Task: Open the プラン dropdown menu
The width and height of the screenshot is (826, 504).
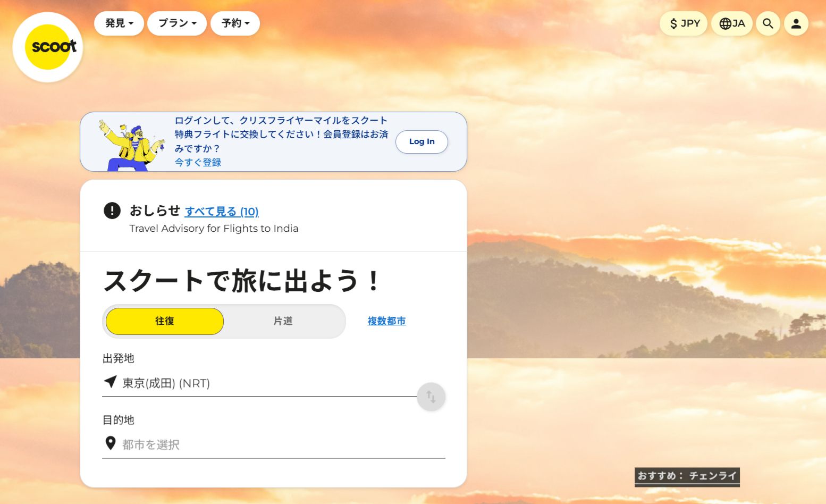Action: 177,23
